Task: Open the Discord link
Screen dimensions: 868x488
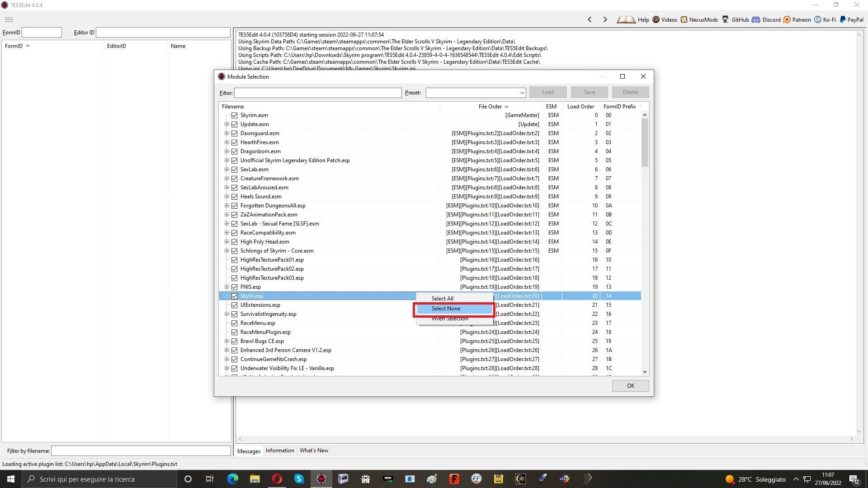Action: point(766,19)
